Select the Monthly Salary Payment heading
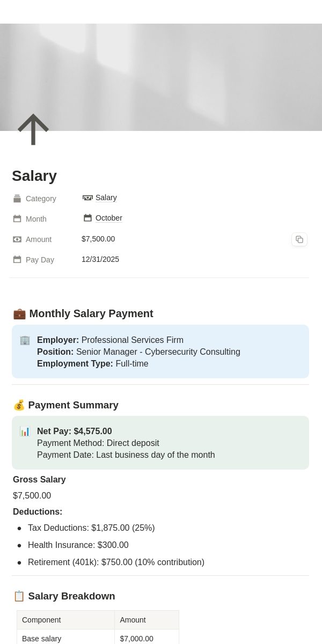Screen dimensions: 322x644 [x=83, y=313]
